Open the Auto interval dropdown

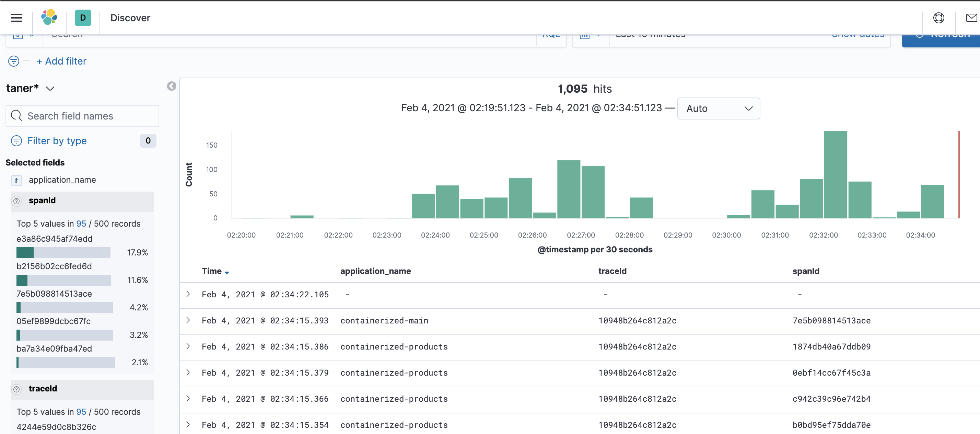(x=718, y=108)
